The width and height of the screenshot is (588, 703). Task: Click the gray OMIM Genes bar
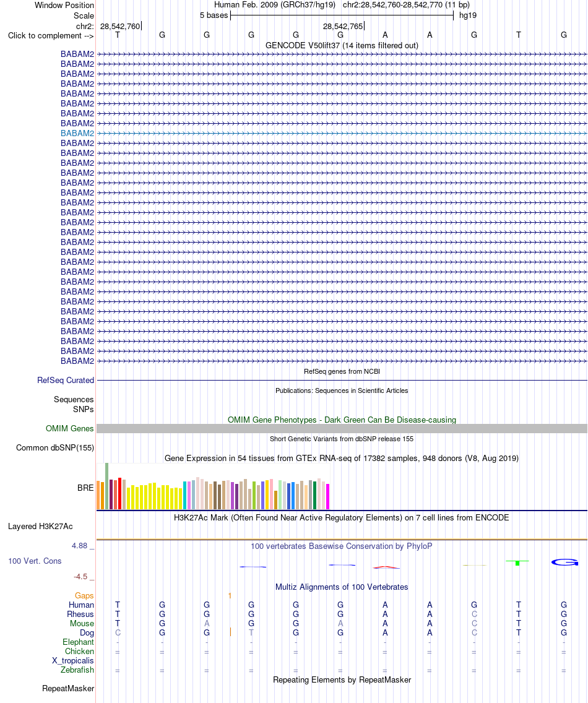tap(342, 429)
